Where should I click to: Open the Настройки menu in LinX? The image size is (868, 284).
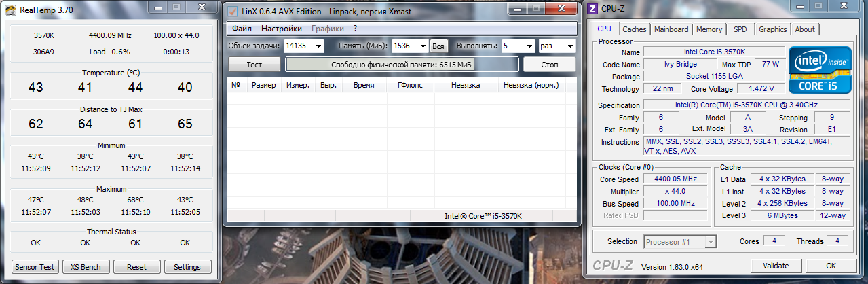[282, 29]
